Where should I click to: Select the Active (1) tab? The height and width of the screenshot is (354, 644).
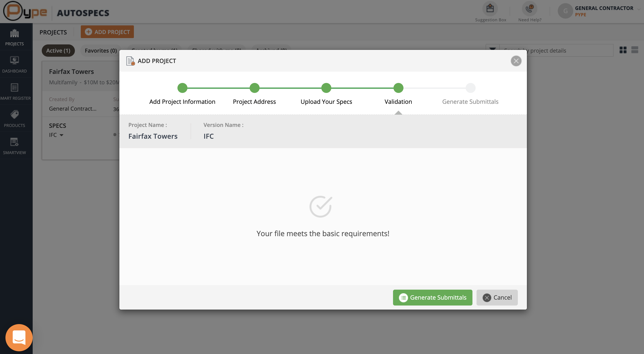tap(58, 51)
